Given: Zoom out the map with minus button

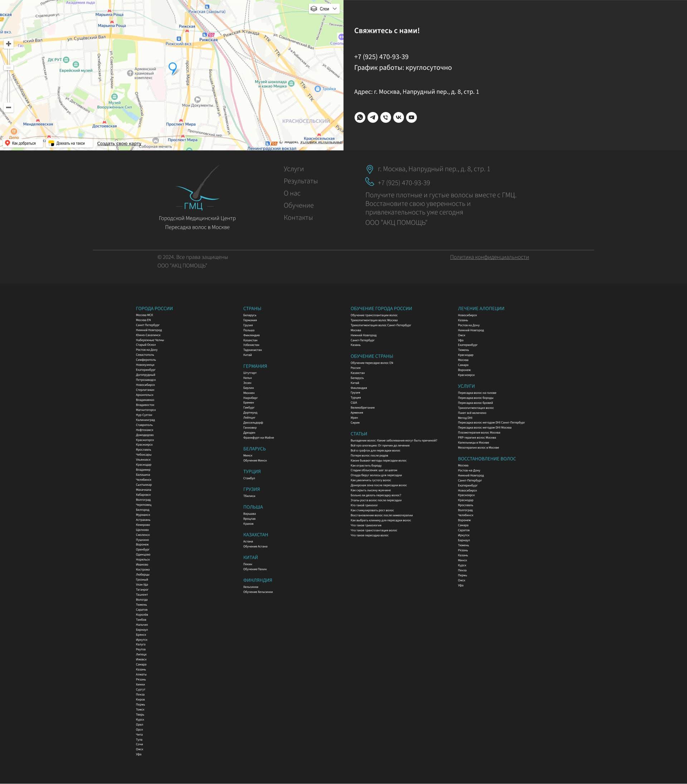Looking at the screenshot, I should pyautogui.click(x=9, y=107).
